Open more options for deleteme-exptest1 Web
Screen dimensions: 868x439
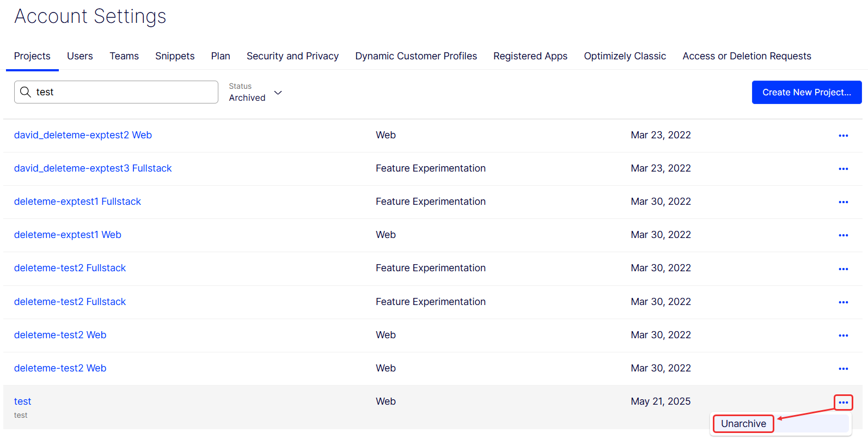[843, 235]
